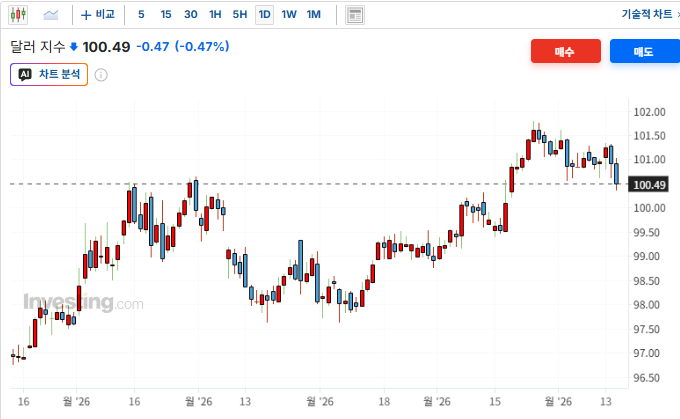This screenshot has height=419, width=680.
Task: Select the 15 minute interval
Action: tap(166, 15)
